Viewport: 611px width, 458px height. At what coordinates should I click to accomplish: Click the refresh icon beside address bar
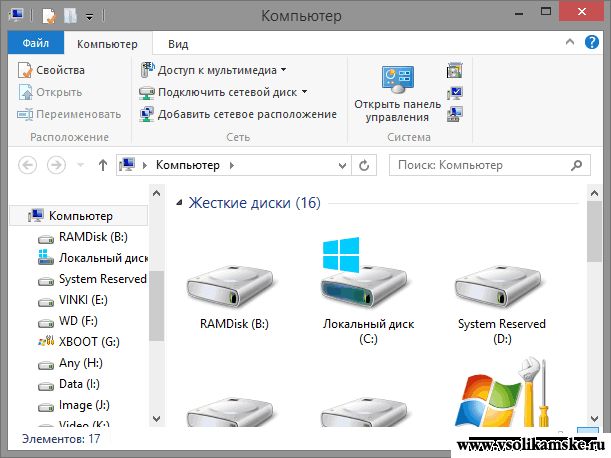click(x=365, y=165)
